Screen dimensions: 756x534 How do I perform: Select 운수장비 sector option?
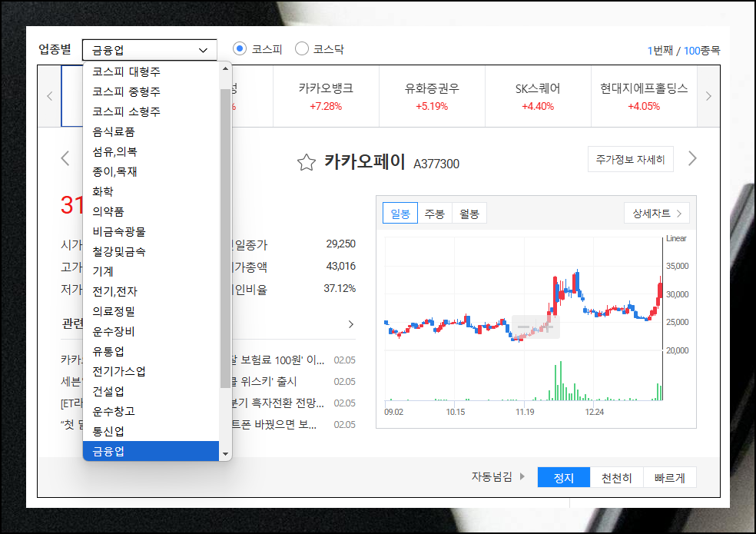point(151,331)
